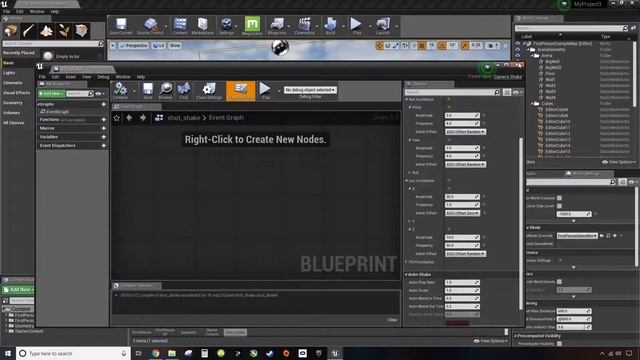The image size is (640, 360).
Task: Navigate forward in Event Graph
Action: coord(143,118)
